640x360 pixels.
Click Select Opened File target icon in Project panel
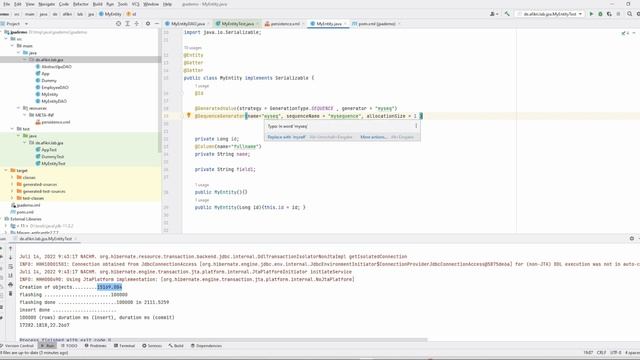(x=118, y=24)
